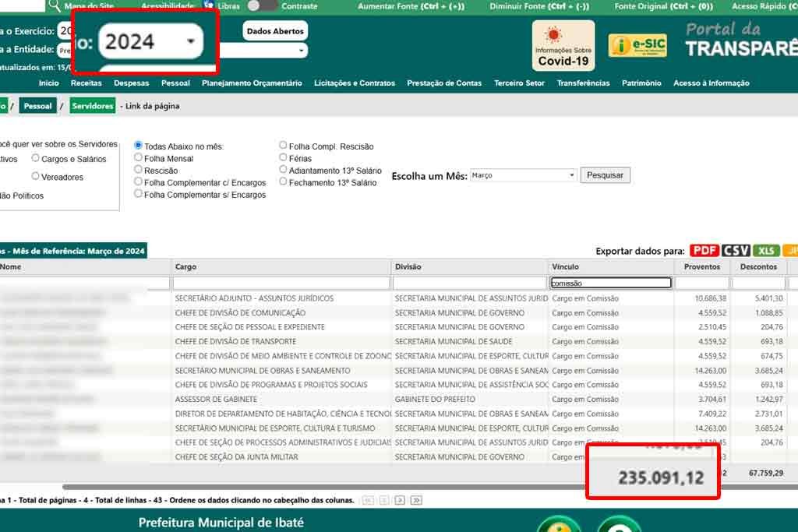Open the Licitações e Contratos menu
798x532 pixels.
coord(355,83)
